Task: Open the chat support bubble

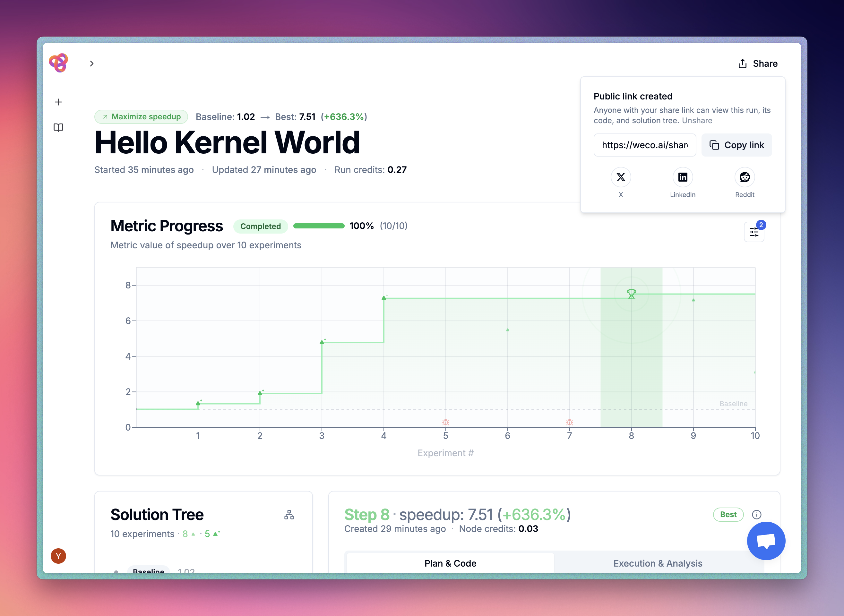Action: coord(766,541)
